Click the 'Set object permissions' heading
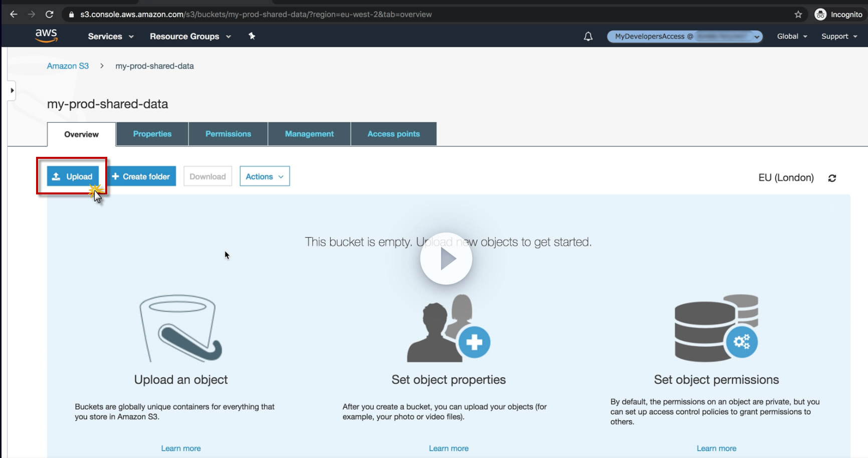This screenshot has height=458, width=868. click(716, 380)
